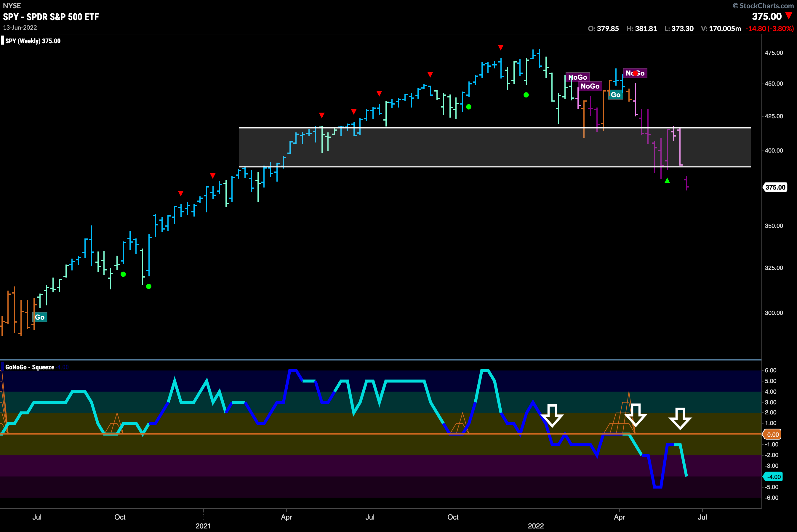Click the middle NoGo label near 450
Screen dimensions: 797x532
pos(590,86)
